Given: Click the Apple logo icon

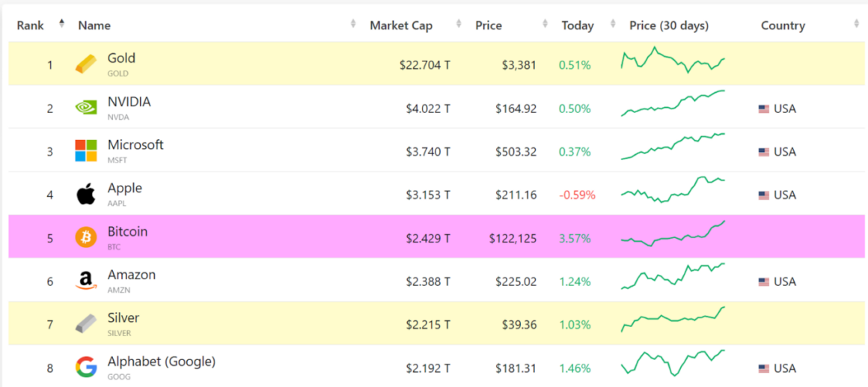Looking at the screenshot, I should point(86,195).
